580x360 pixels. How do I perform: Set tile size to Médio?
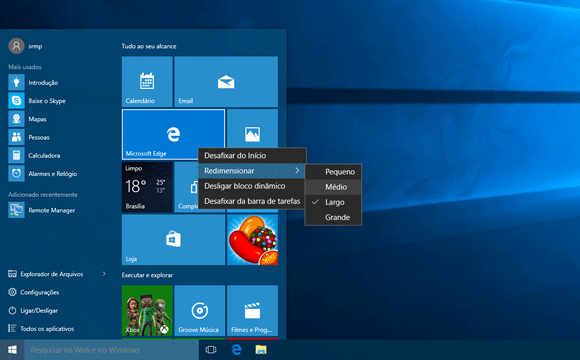click(x=333, y=187)
